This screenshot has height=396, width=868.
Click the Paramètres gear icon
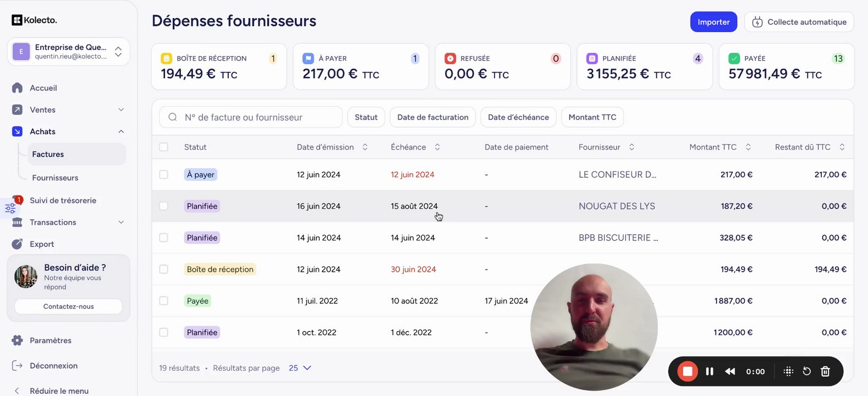17,340
